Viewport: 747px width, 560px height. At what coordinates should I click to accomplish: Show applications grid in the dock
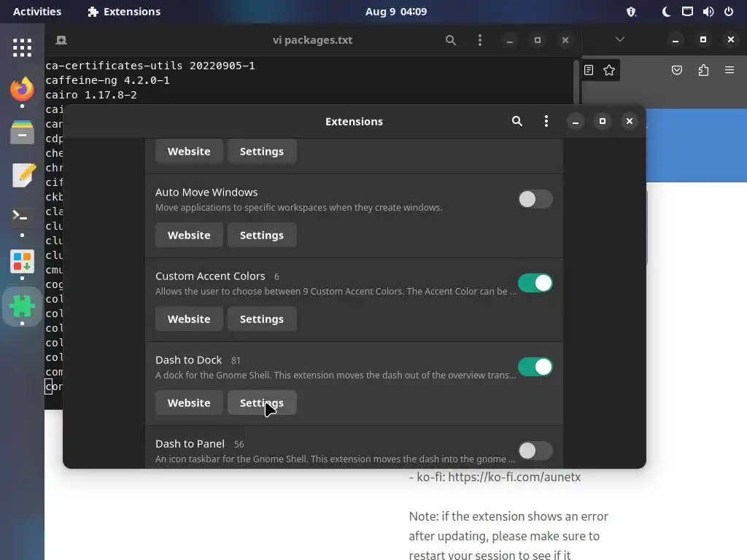[22, 47]
